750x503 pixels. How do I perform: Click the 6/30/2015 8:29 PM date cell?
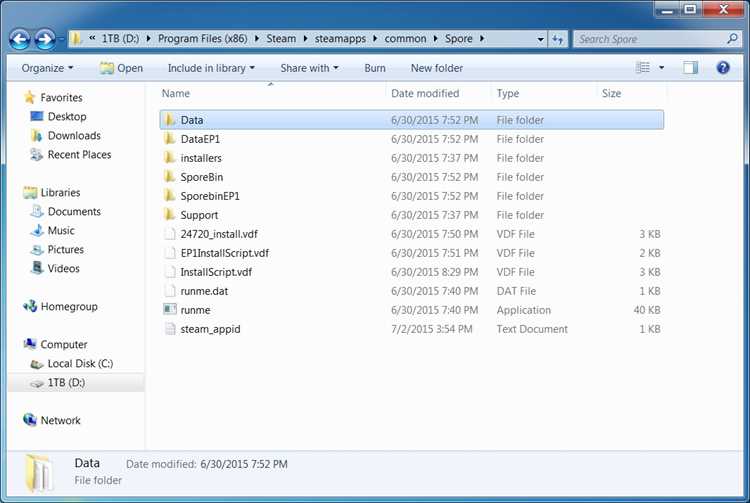(x=434, y=272)
